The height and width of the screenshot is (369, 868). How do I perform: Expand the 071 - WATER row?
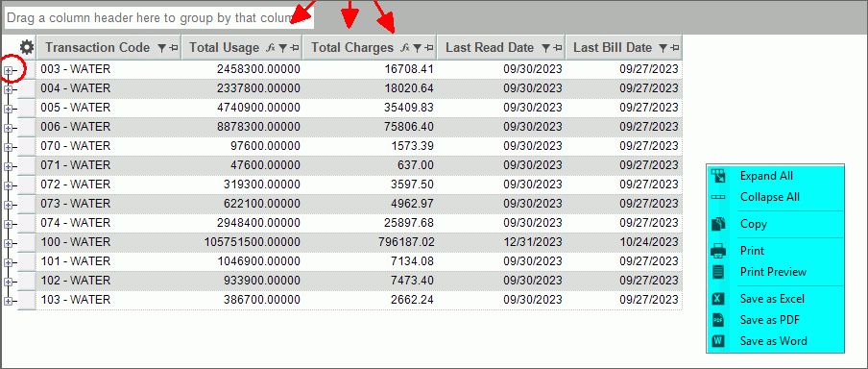pos(8,166)
